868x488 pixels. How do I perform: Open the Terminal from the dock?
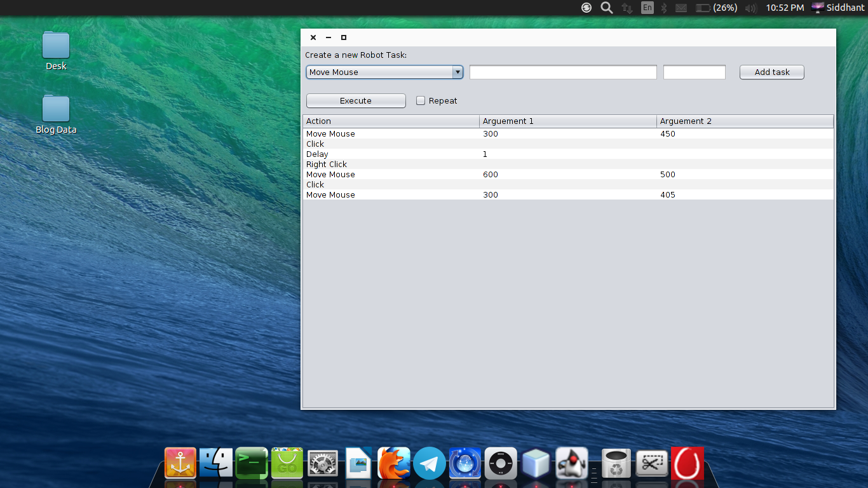(251, 463)
